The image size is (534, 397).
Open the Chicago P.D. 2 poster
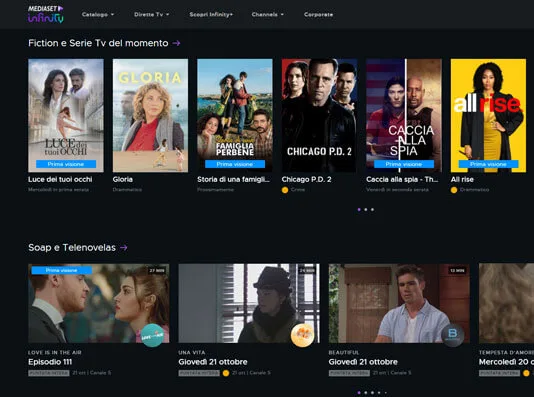pyautogui.click(x=319, y=115)
